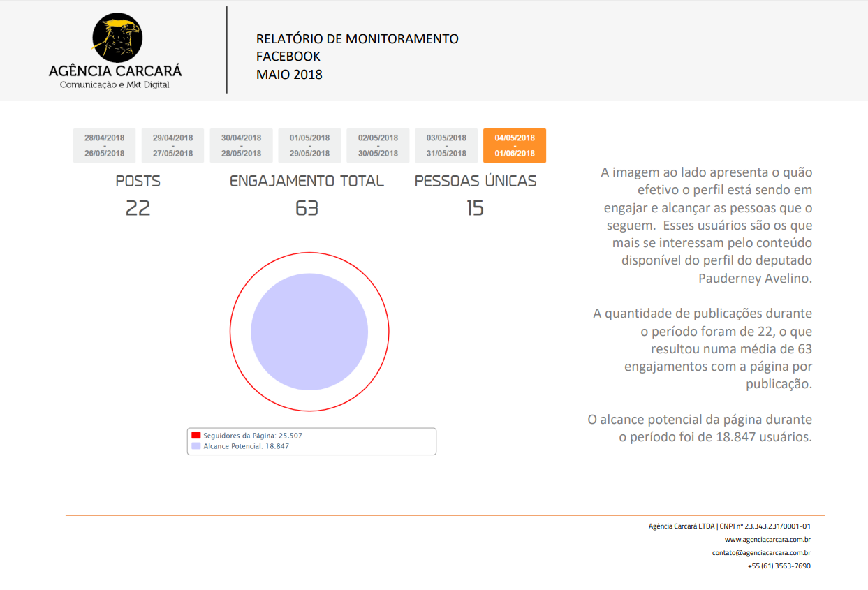The width and height of the screenshot is (868, 590).
Task: Click the 'Pauderney Avelino.' name in paragraph
Action: pos(756,278)
